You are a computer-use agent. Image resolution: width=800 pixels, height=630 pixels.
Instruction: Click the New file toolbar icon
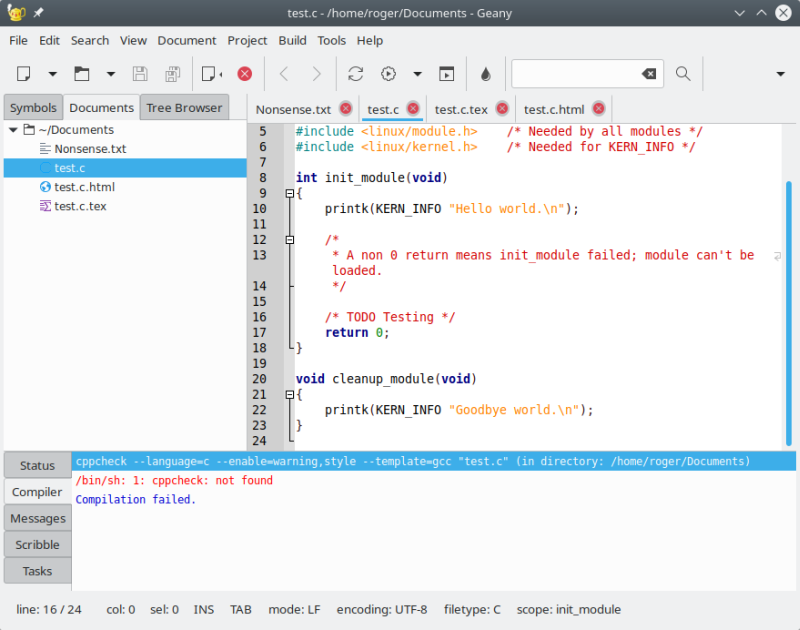(x=25, y=74)
